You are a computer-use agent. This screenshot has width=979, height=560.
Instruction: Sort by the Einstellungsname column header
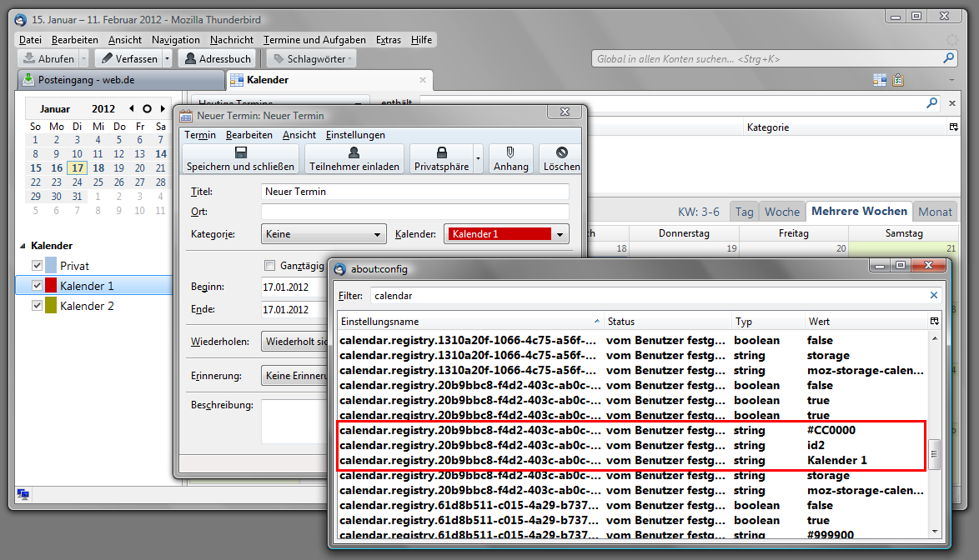(x=470, y=322)
